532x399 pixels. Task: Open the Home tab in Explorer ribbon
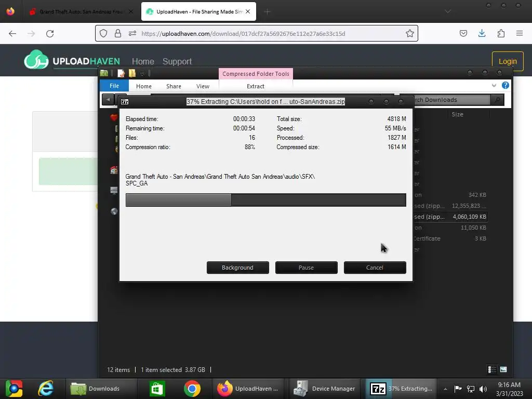coord(144,86)
